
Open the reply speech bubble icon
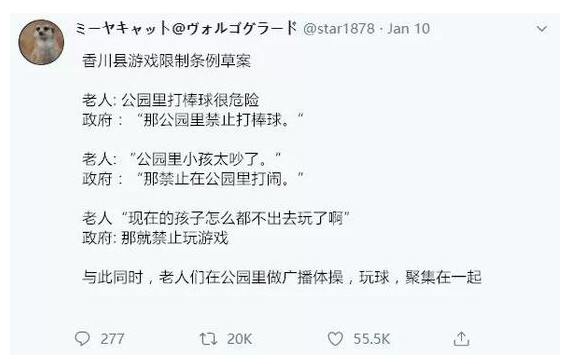[x=82, y=339]
